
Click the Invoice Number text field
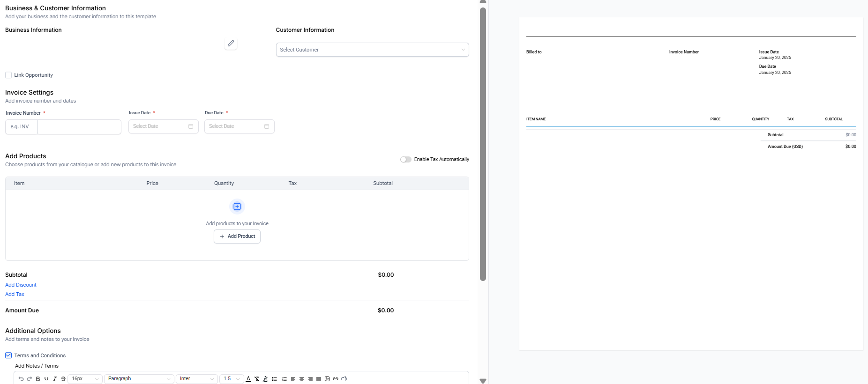[79, 127]
